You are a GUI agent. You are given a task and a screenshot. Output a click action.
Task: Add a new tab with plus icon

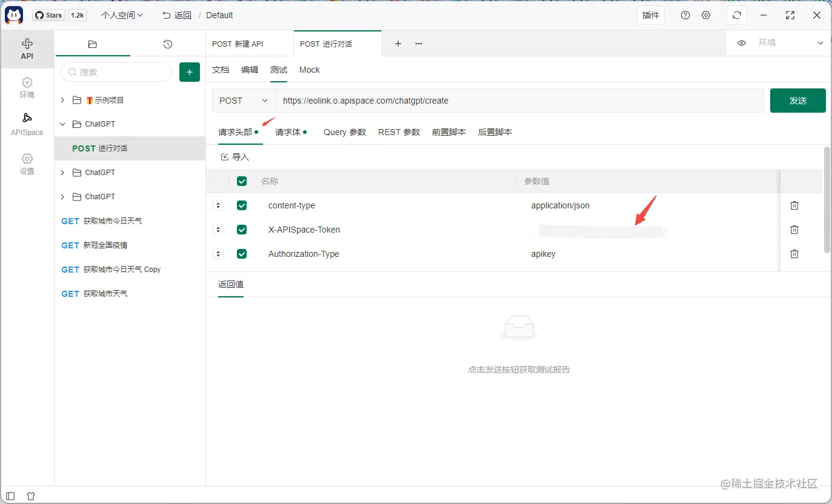pos(398,44)
